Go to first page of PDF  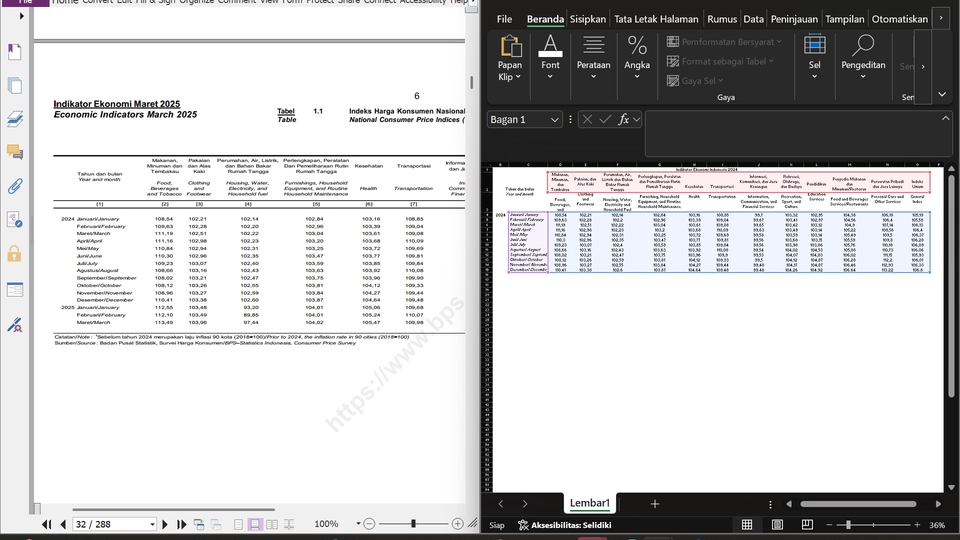[x=47, y=524]
